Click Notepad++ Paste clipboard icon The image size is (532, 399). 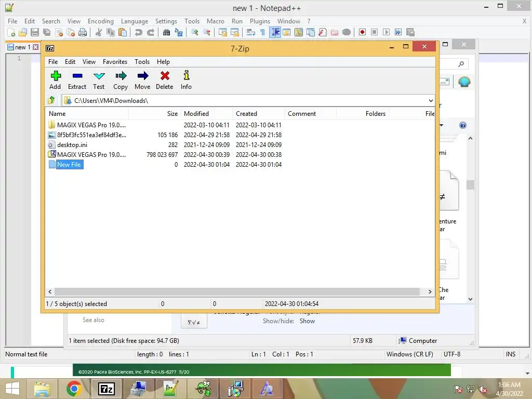pyautogui.click(x=123, y=32)
